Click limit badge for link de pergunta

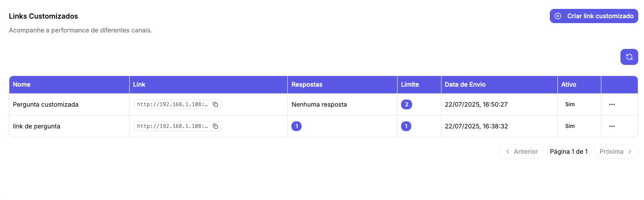[x=406, y=126]
